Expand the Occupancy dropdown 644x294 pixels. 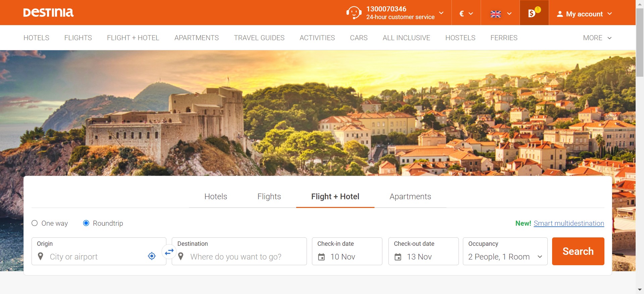click(x=505, y=256)
